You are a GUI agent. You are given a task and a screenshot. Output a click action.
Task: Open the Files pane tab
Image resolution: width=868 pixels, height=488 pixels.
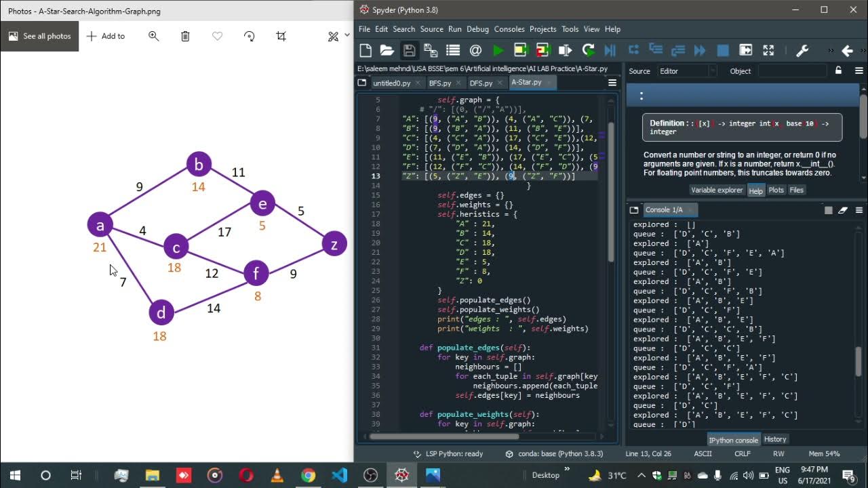797,190
